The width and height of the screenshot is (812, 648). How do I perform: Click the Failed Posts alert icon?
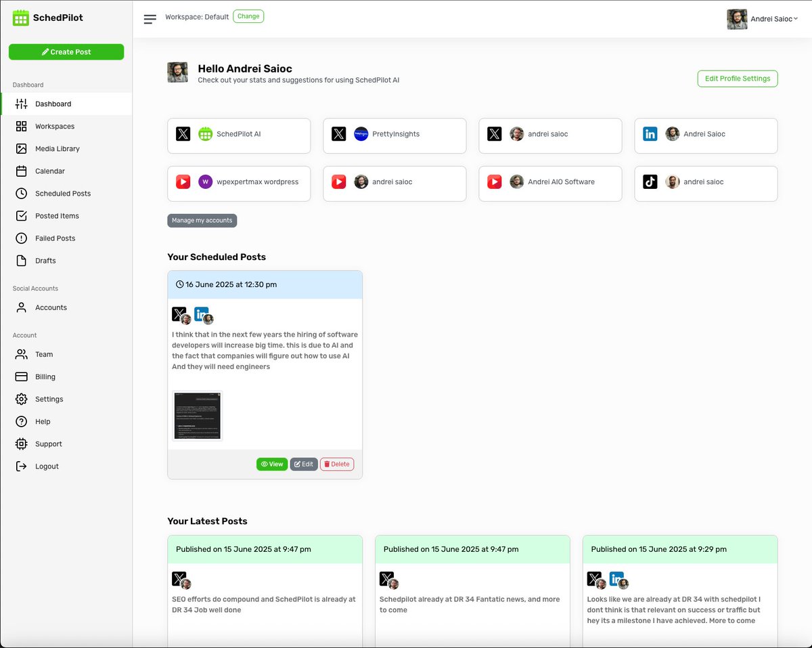22,238
